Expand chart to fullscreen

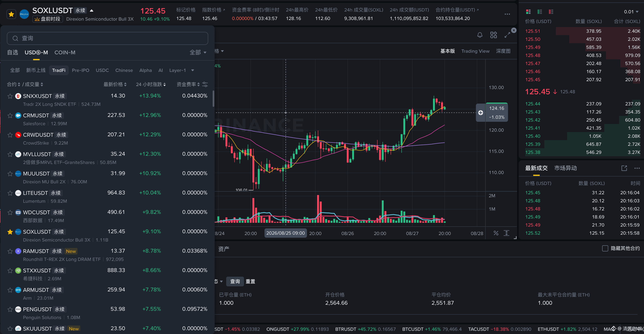507,35
